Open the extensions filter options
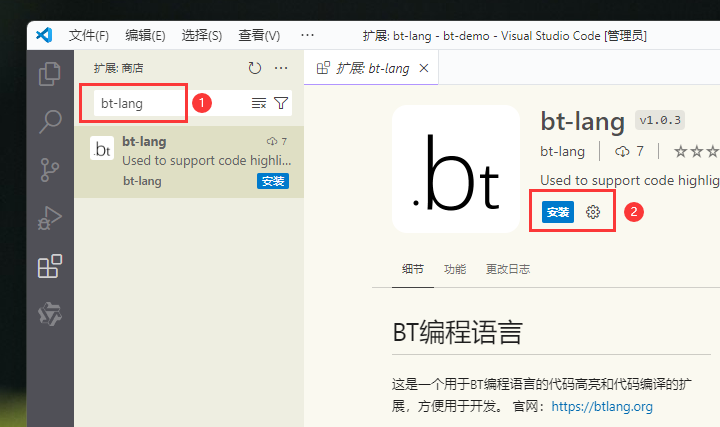The height and width of the screenshot is (427, 720). point(281,103)
